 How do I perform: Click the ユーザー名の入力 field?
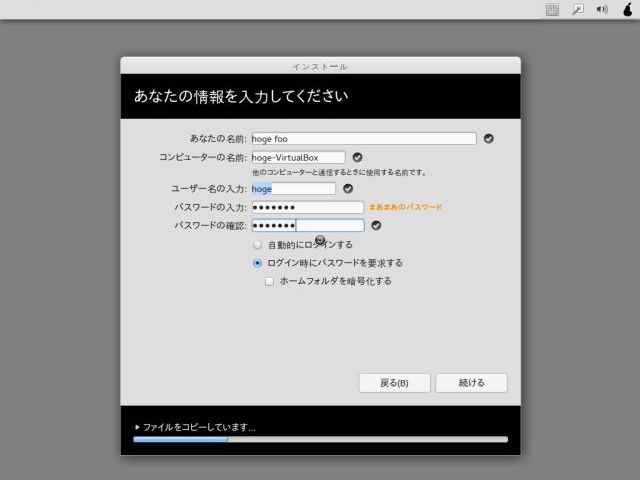(293, 188)
